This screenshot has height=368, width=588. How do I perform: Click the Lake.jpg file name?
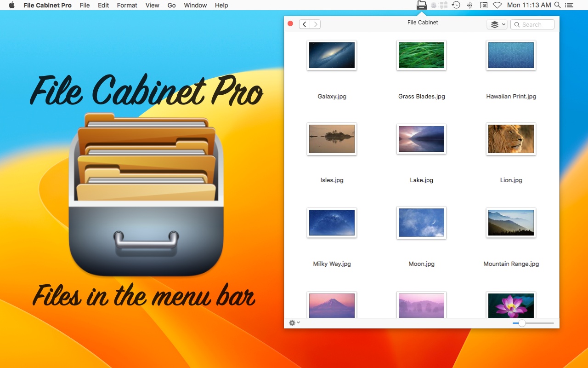[x=421, y=180]
